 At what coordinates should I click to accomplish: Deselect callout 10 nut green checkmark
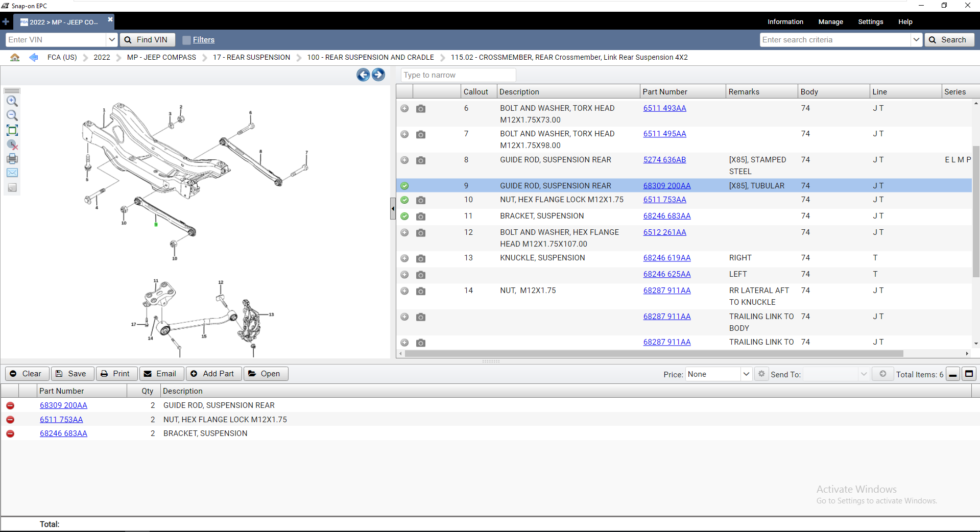click(x=404, y=200)
